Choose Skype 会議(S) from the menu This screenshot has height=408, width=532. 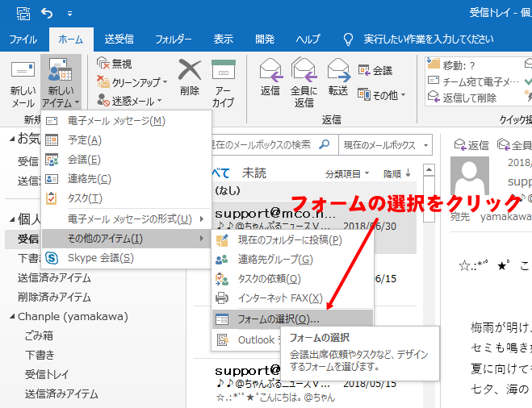pos(126,258)
